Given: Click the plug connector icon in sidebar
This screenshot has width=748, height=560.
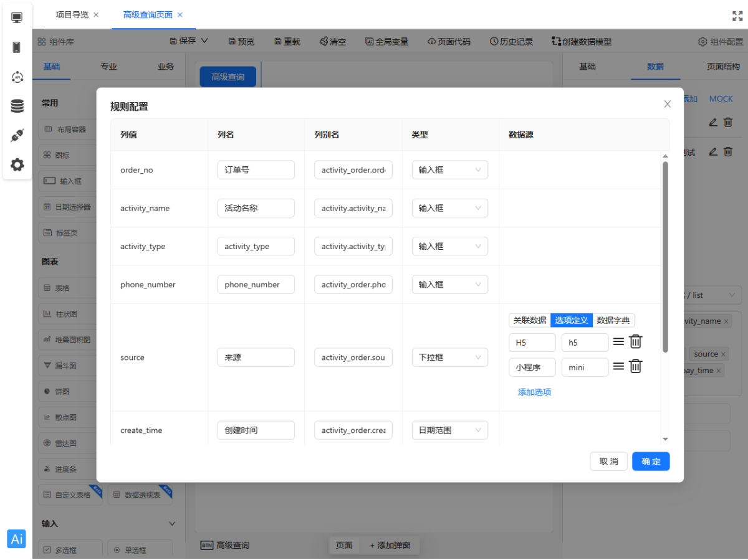Looking at the screenshot, I should (17, 136).
